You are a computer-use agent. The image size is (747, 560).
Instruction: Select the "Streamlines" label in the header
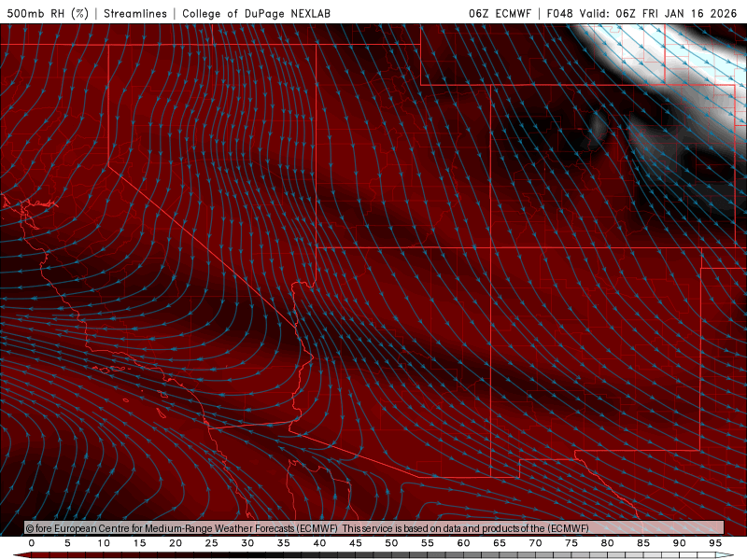point(135,13)
